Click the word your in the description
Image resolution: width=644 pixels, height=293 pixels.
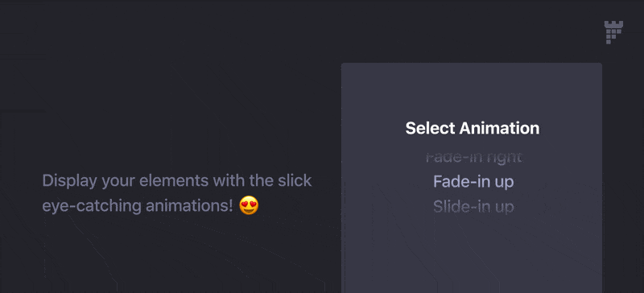[118, 182]
